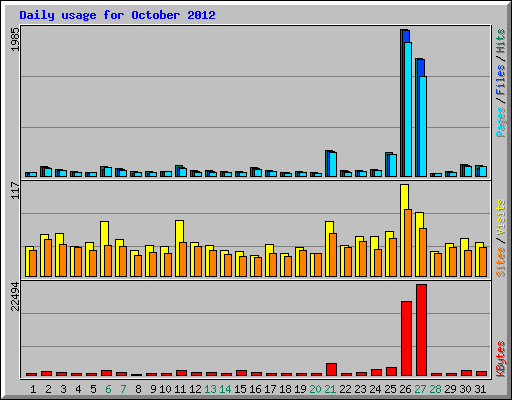The width and height of the screenshot is (512, 400).
Task: Click day label 10 on the x-axis
Action: point(165,389)
